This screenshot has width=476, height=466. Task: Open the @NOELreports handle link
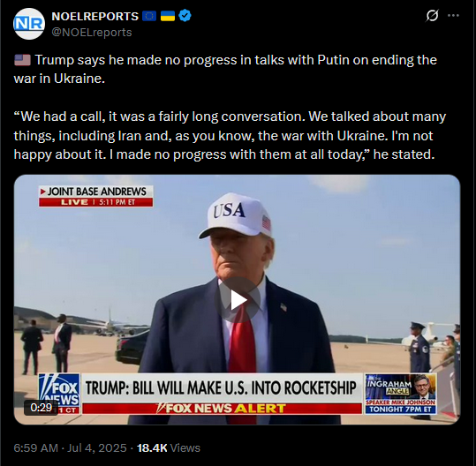click(92, 32)
